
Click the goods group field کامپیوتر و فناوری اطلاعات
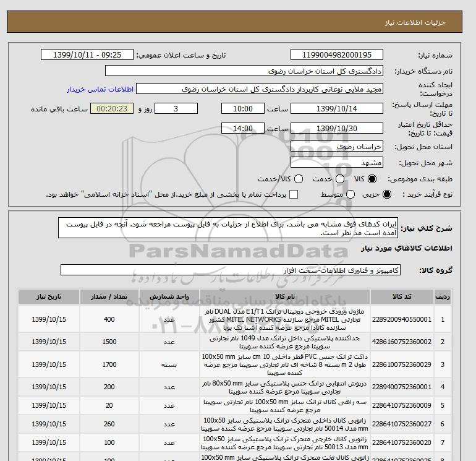pos(231,270)
